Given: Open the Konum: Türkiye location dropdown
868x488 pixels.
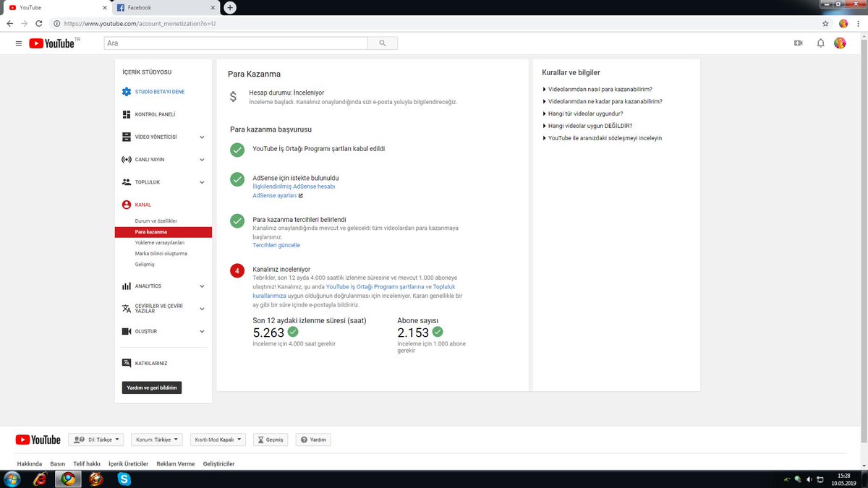Looking at the screenshot, I should point(157,440).
